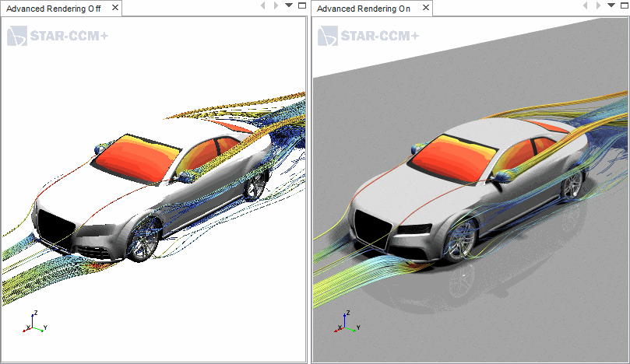Screen dimensions: 630x364
Task: Close the Advanced Rendering Off tab
Action: pyautogui.click(x=114, y=8)
